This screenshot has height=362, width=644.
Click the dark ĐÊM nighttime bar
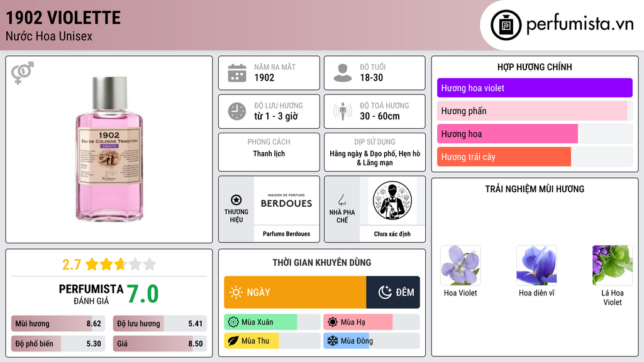(x=393, y=292)
